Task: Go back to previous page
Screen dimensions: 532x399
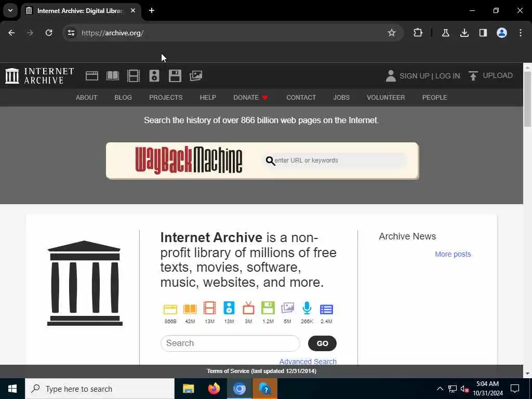Action: click(x=11, y=33)
